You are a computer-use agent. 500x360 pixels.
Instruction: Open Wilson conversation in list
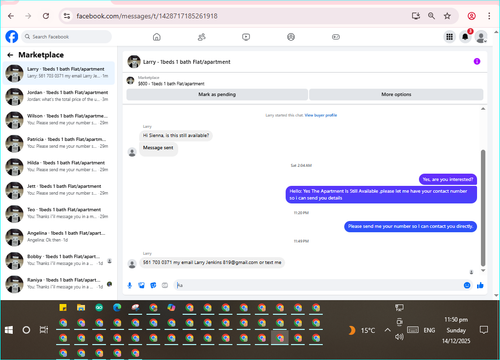click(x=59, y=119)
